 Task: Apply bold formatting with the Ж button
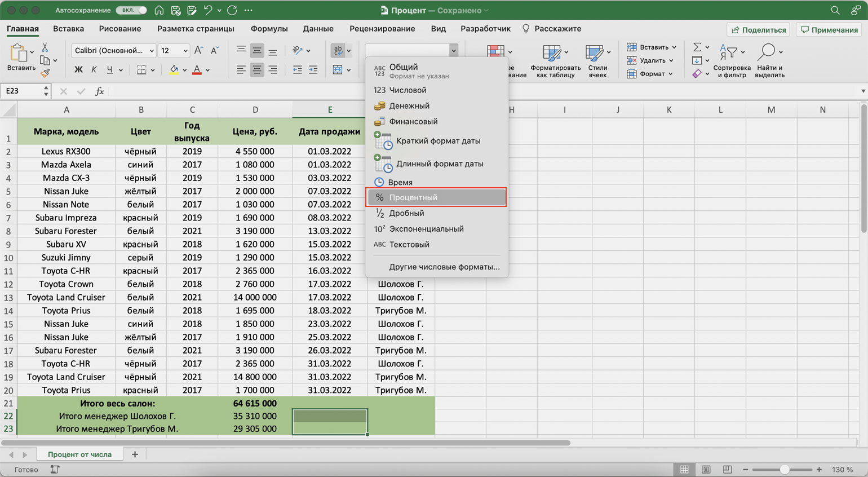(x=78, y=70)
